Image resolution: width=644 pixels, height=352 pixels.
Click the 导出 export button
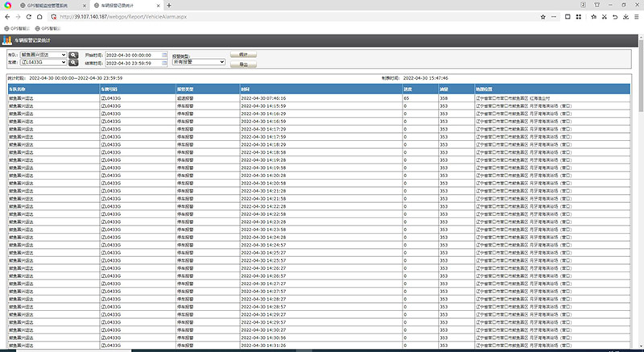tap(243, 64)
